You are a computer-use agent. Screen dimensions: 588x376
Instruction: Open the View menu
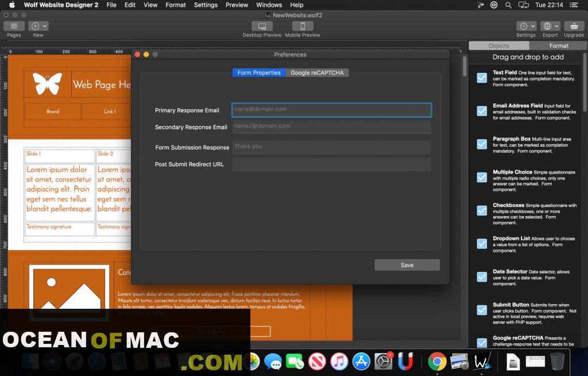(150, 5)
